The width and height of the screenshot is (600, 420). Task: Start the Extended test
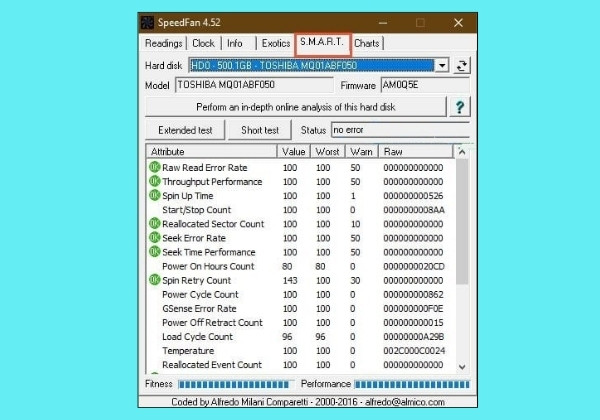pos(185,130)
